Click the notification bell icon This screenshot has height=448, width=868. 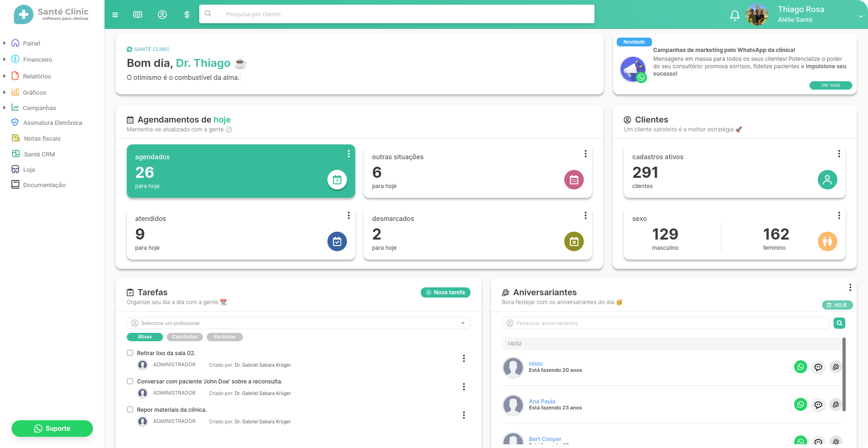[734, 15]
